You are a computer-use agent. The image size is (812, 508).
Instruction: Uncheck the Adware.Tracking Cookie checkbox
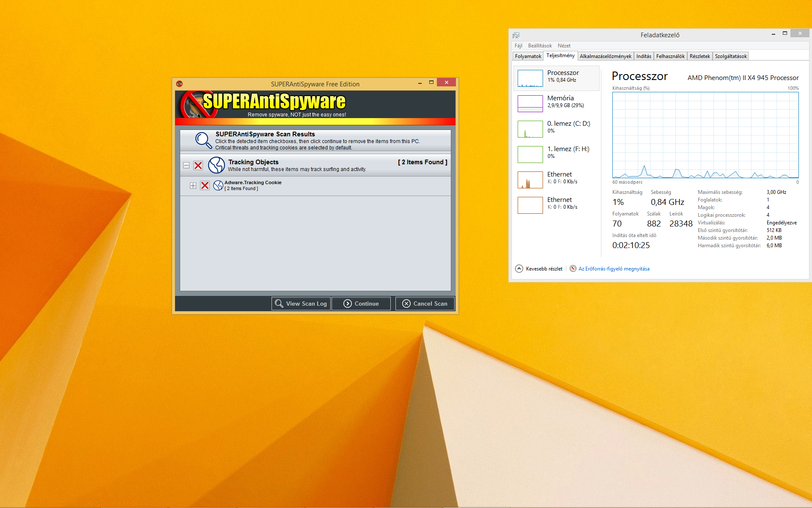[x=205, y=185]
